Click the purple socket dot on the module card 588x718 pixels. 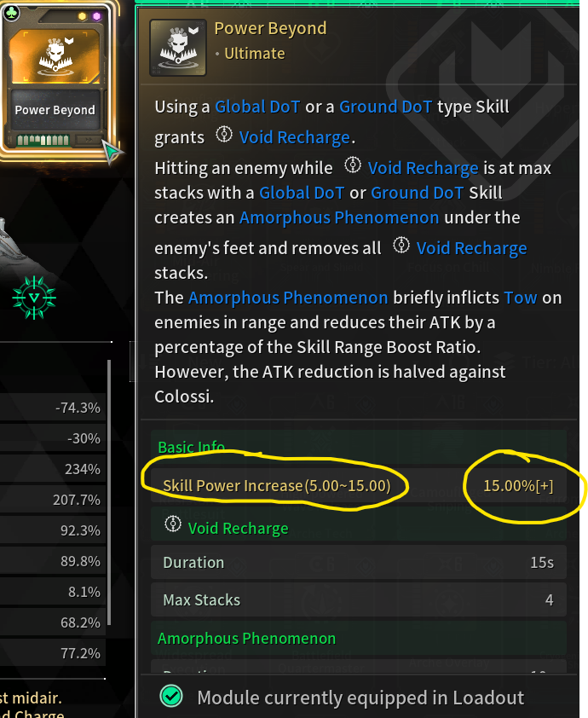[96, 16]
